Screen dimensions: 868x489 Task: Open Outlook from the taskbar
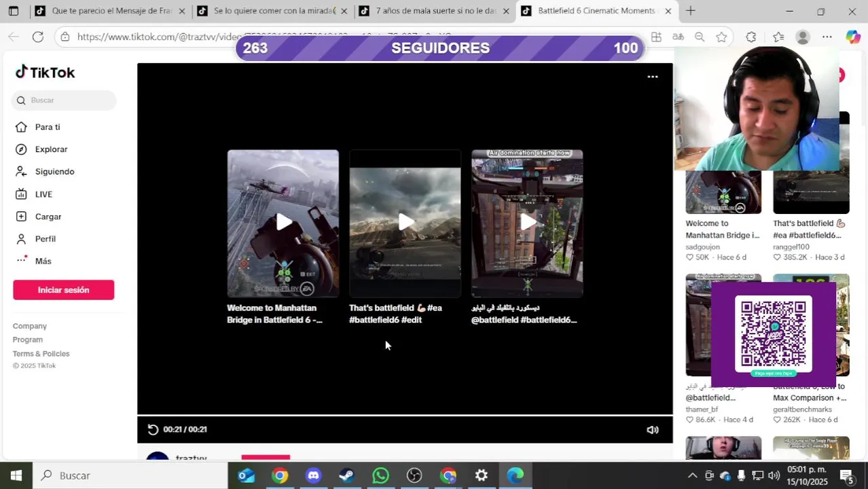pyautogui.click(x=246, y=475)
